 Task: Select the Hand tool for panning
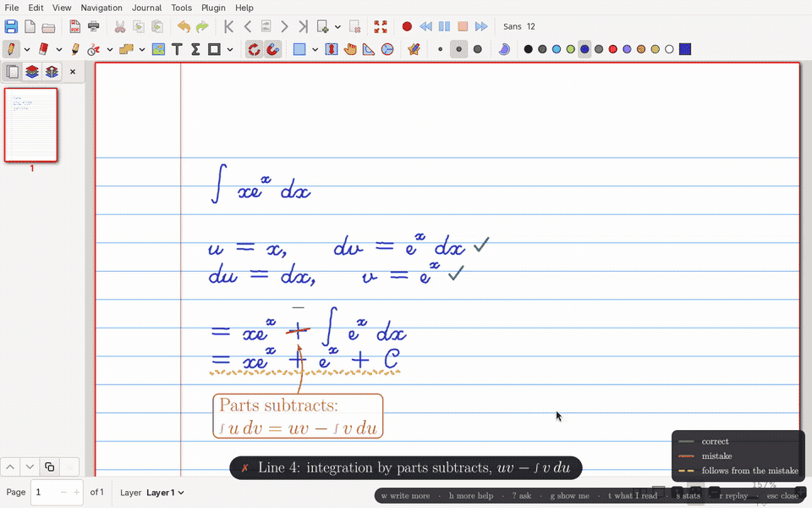pyautogui.click(x=350, y=49)
